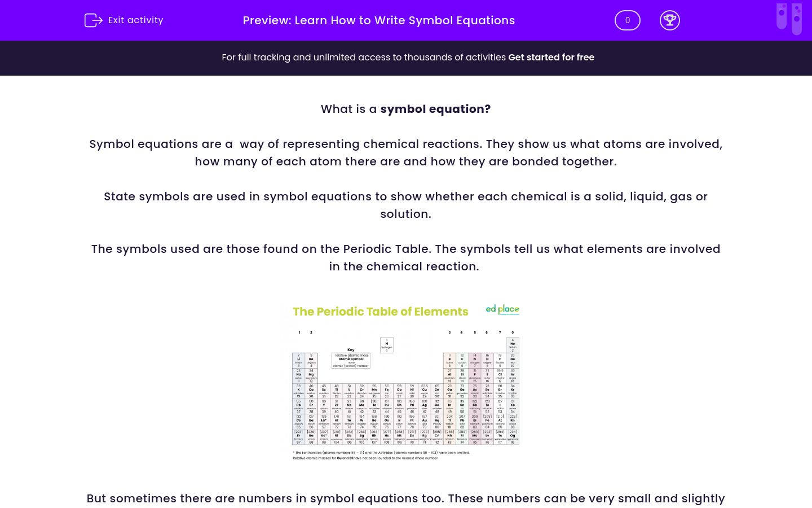Click the helium (He) cell in the table

513,344
